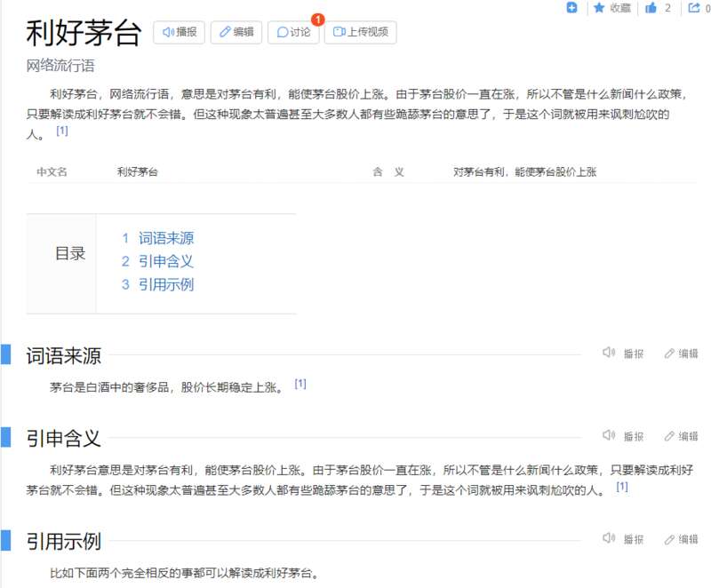Click the share icon at top right
711x588 pixels.
[x=694, y=8]
